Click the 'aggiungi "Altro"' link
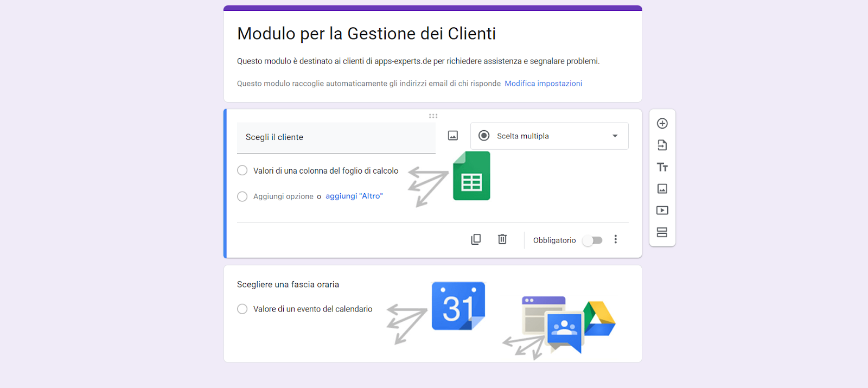Screen dimensions: 868x388 coord(354,196)
